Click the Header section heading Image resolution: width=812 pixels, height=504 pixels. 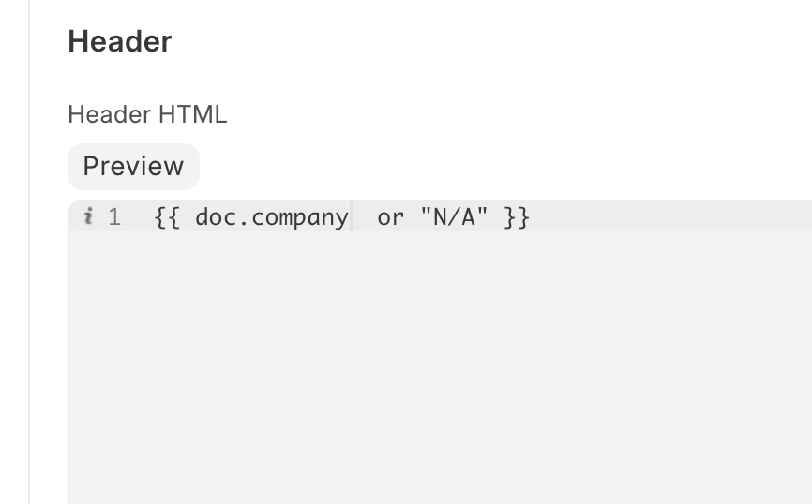pos(119,42)
